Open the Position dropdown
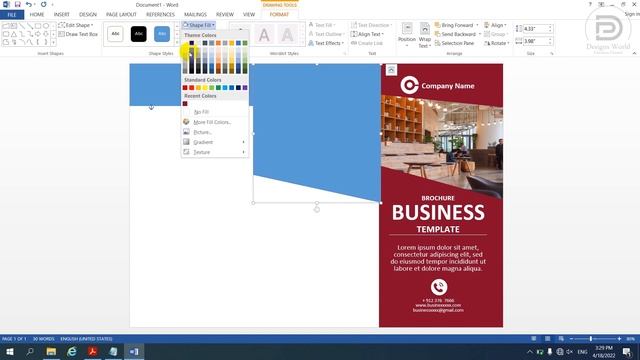 point(407,35)
